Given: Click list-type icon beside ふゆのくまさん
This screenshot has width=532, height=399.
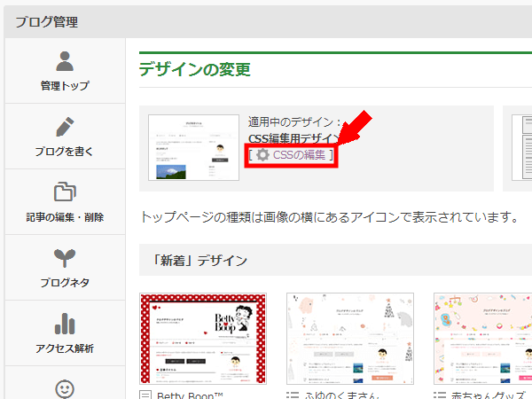Looking at the screenshot, I should [x=293, y=395].
